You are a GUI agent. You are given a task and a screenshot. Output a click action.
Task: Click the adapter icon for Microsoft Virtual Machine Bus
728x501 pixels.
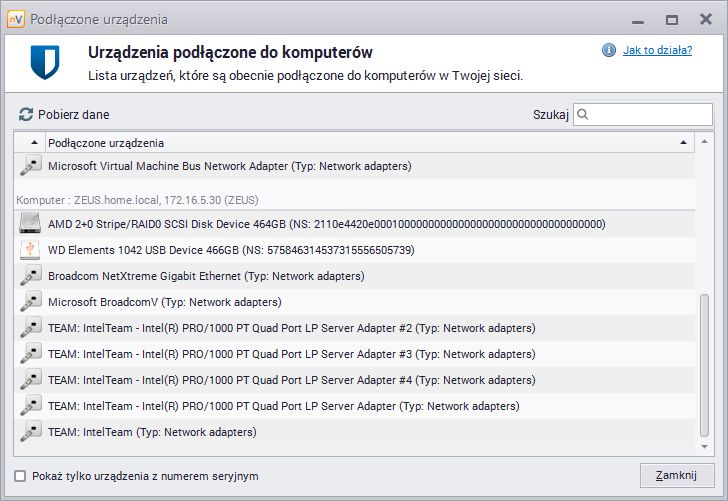coord(31,166)
